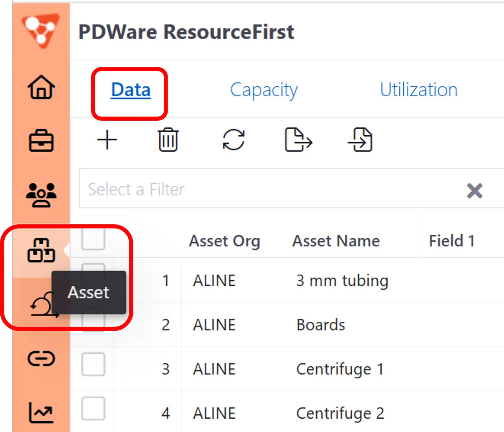Click row number 3 in the grid

point(166,369)
